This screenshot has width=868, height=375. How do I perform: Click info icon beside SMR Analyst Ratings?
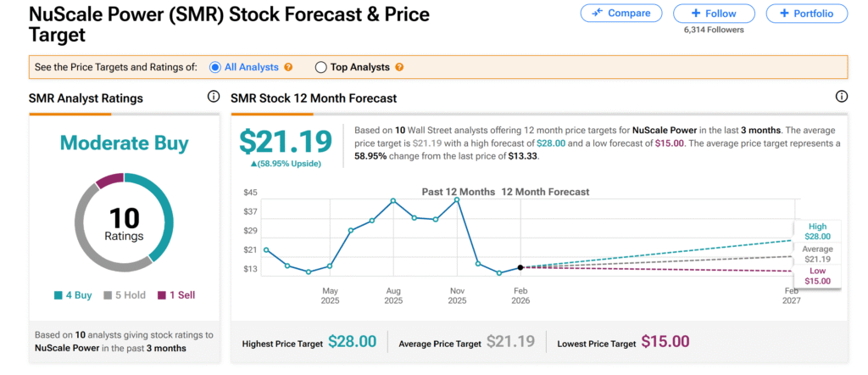[214, 97]
